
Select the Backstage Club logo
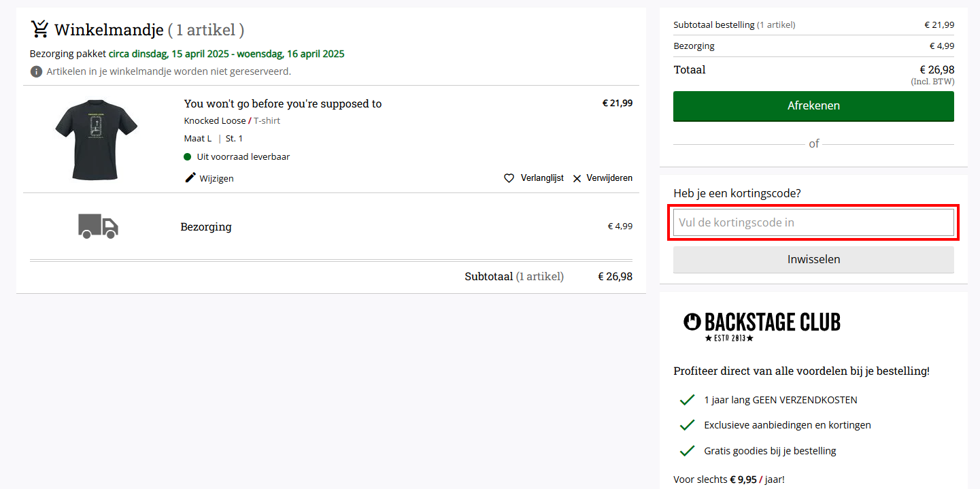pos(761,324)
